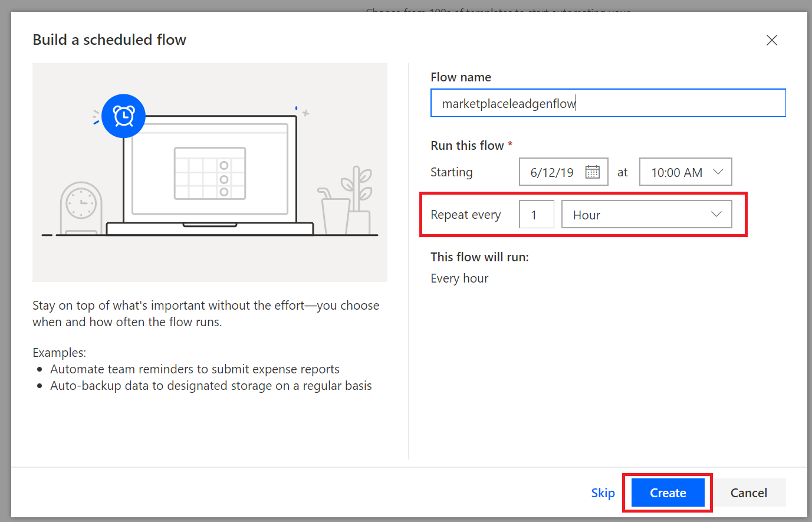Open the start time dropdown chevron
This screenshot has height=522, width=812.
(x=718, y=172)
